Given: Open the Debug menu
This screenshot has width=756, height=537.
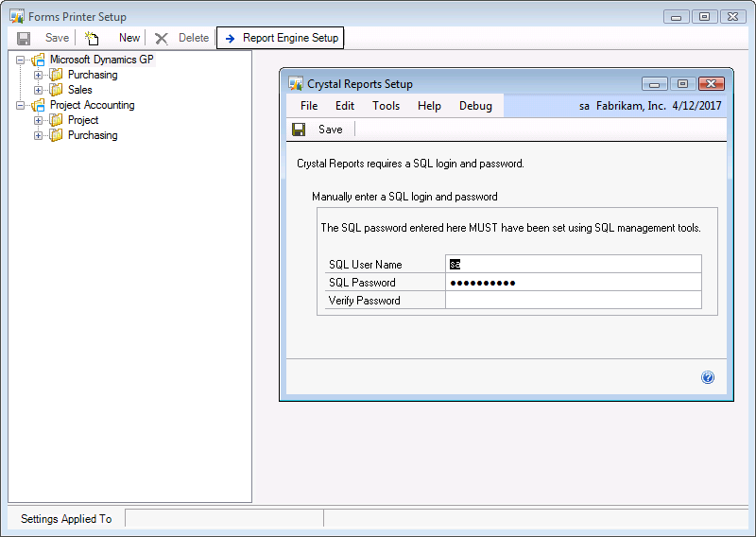Looking at the screenshot, I should [475, 106].
